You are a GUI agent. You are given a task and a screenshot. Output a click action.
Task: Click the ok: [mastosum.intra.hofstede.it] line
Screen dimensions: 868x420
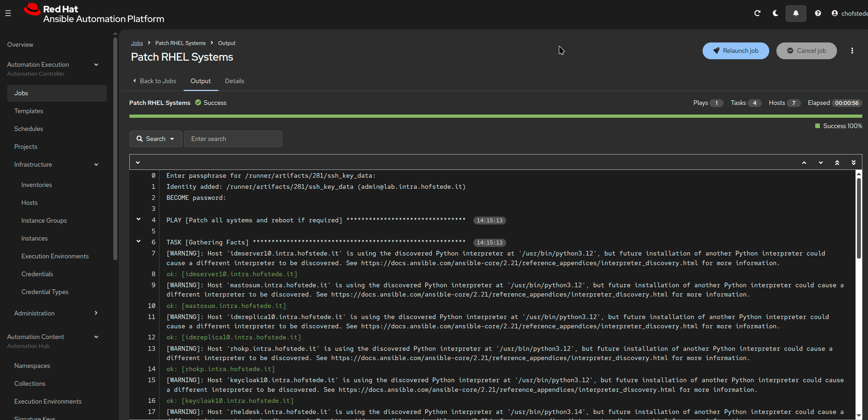pos(226,306)
